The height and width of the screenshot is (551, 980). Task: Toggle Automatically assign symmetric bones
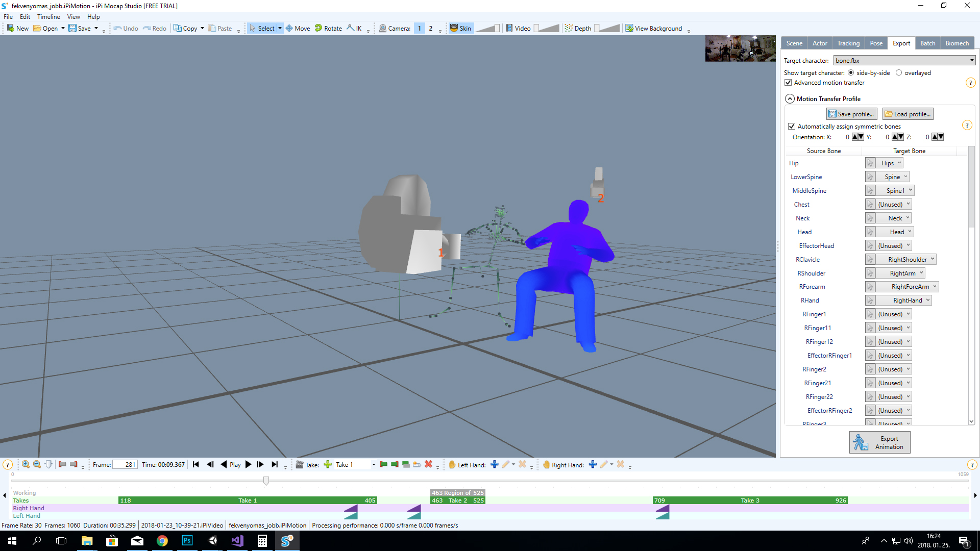click(792, 127)
